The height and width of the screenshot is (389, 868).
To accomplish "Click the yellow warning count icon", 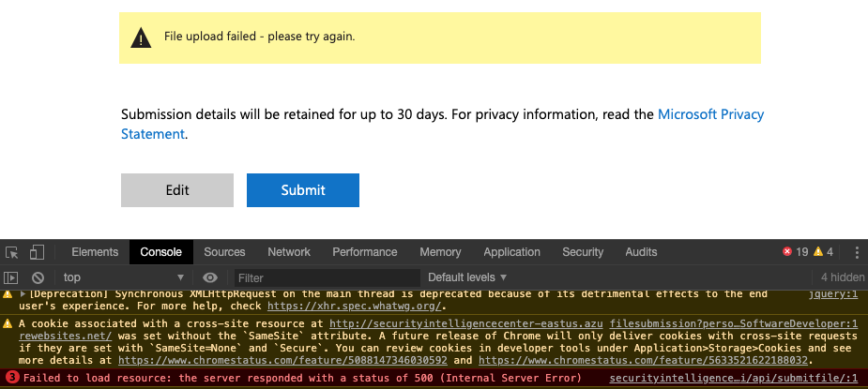I will point(818,252).
